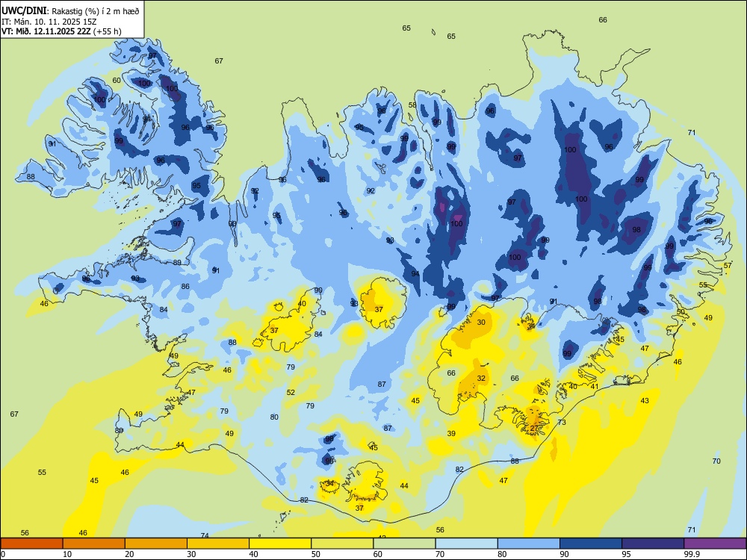Click the 30–40 golden legend swatch
Screen dimensions: 747x560
point(218,544)
